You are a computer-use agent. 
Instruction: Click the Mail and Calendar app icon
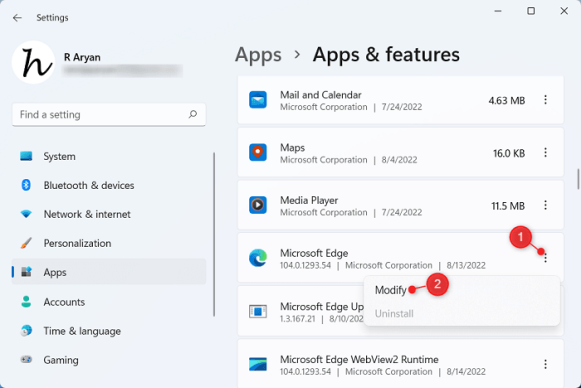coord(258,100)
